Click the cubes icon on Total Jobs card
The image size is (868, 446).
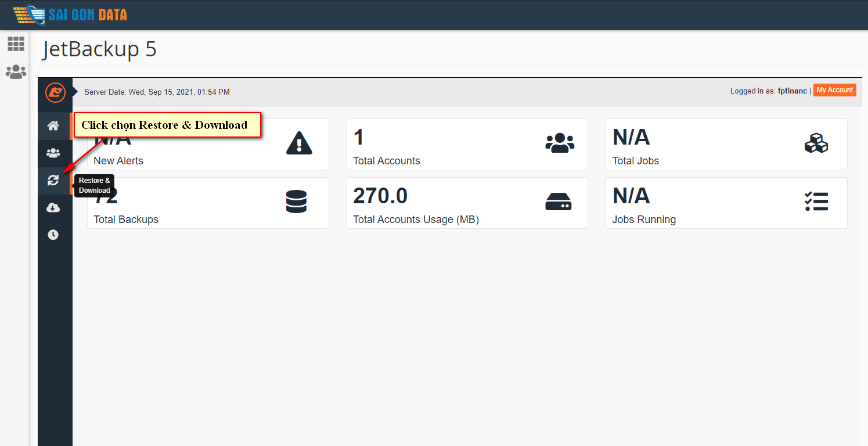coord(816,143)
